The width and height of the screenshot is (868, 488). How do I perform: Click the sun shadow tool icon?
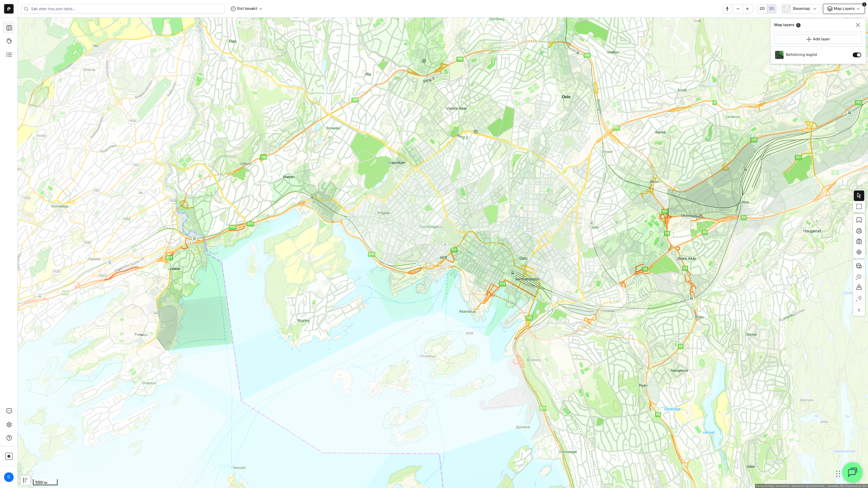click(x=859, y=277)
